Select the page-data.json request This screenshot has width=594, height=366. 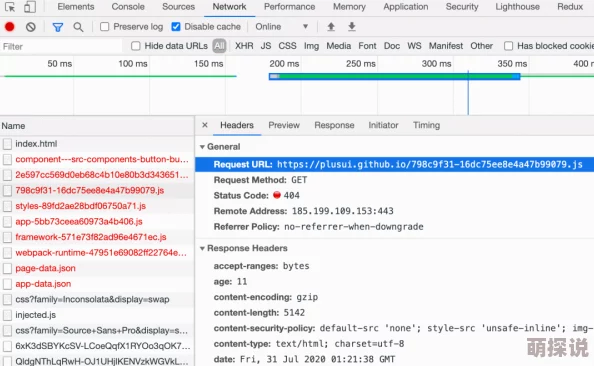[97, 268]
